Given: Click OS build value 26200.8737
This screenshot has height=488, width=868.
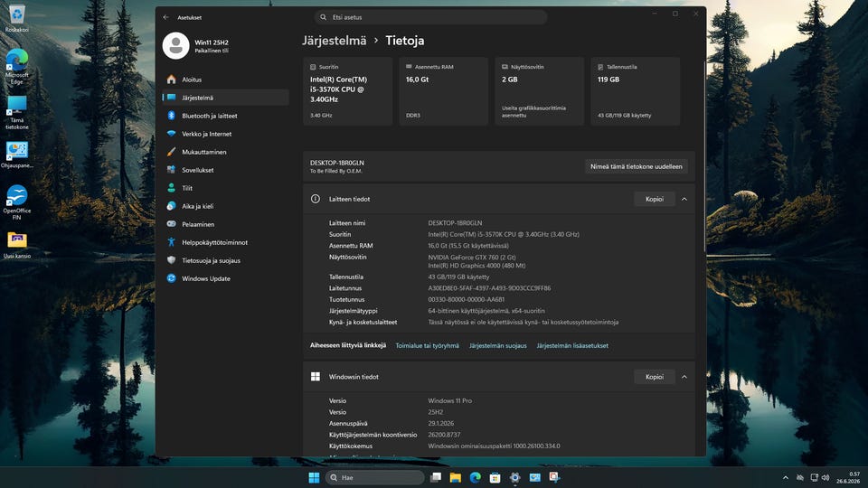Looking at the screenshot, I should click(x=444, y=435).
